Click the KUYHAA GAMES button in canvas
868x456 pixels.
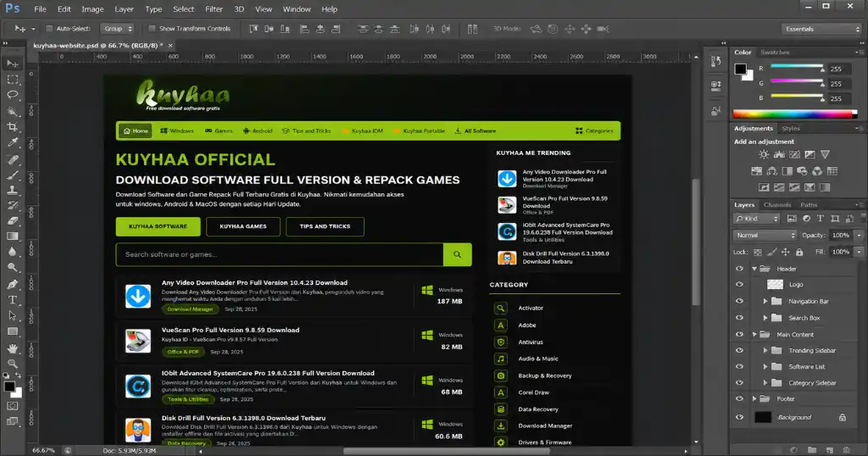(x=243, y=227)
